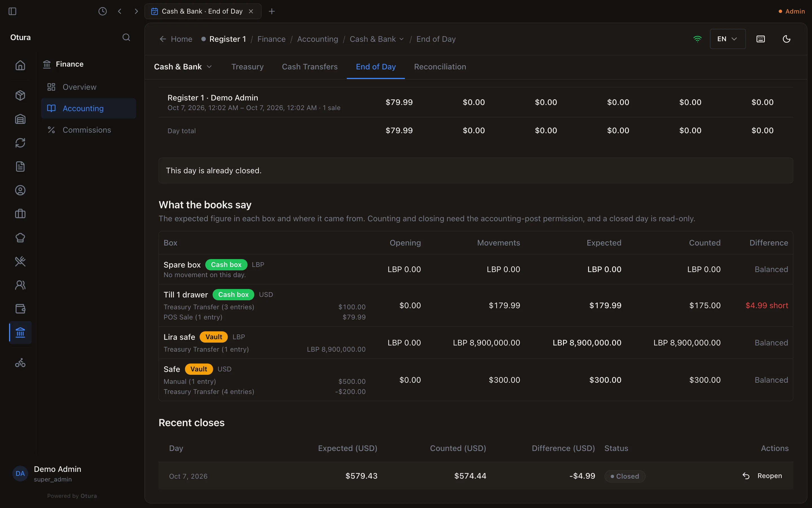Select the finance bank icon in the sidebar
The width and height of the screenshot is (812, 508).
pyautogui.click(x=20, y=333)
